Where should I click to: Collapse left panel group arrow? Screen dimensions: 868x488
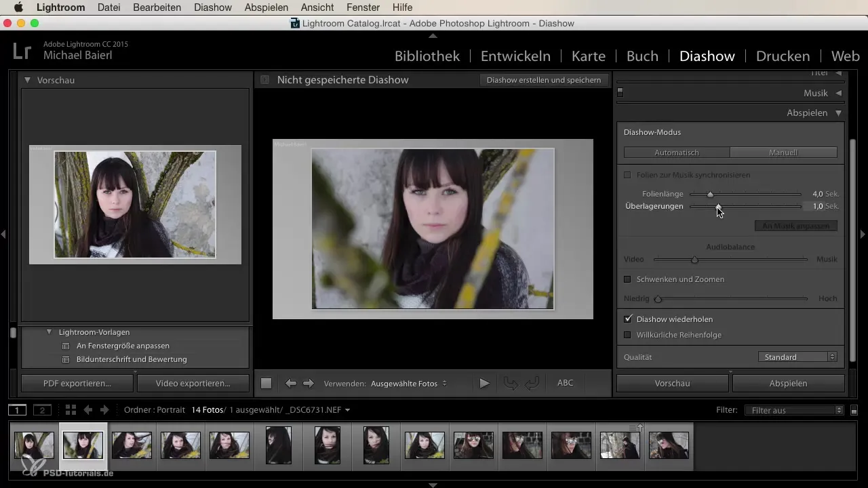(3, 234)
